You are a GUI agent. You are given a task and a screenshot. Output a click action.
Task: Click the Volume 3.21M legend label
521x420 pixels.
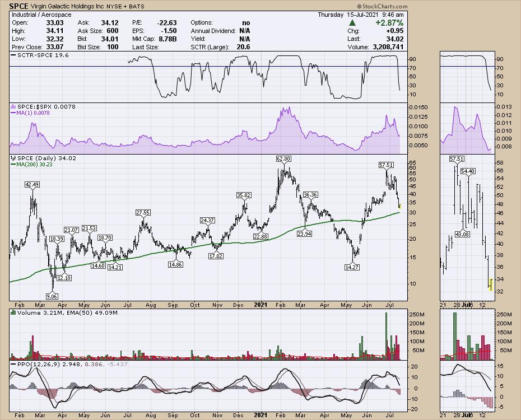[36, 312]
